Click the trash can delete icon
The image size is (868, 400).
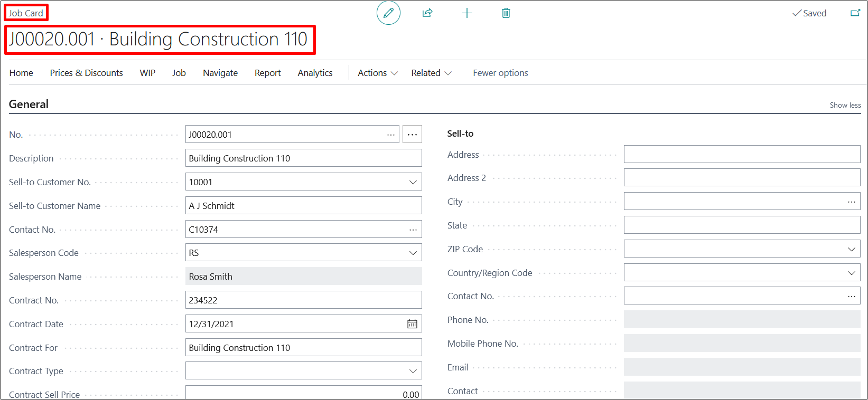click(x=506, y=13)
